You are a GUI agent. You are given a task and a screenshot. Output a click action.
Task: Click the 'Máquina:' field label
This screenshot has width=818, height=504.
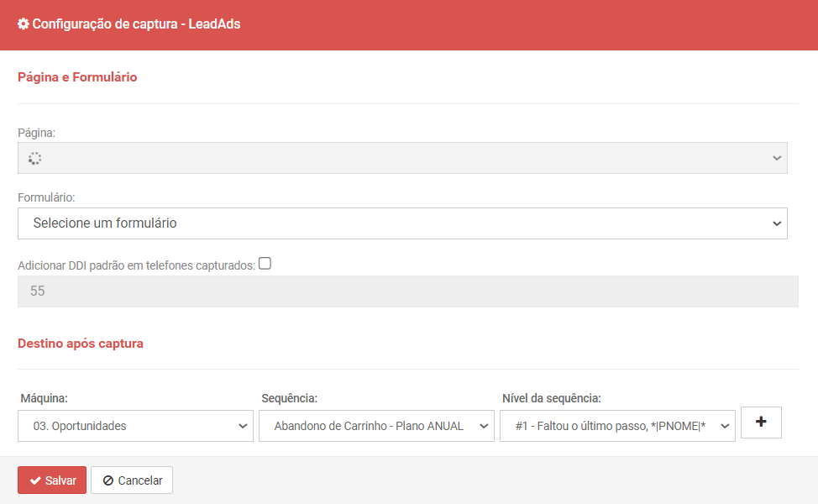coord(43,398)
